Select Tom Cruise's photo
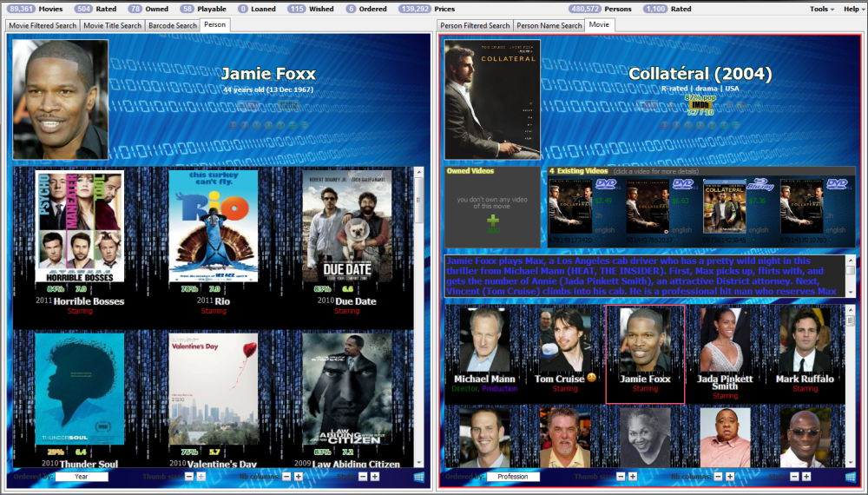Viewport: 868px width, 495px height. point(565,340)
